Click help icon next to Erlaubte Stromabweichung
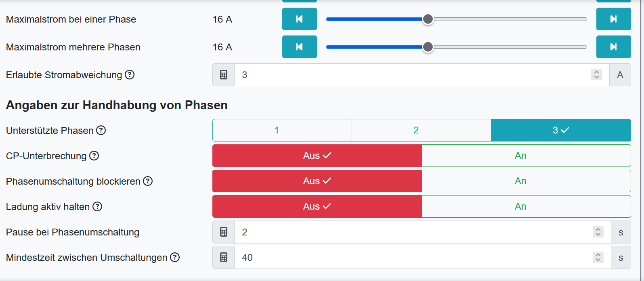The width and height of the screenshot is (644, 281). (130, 75)
